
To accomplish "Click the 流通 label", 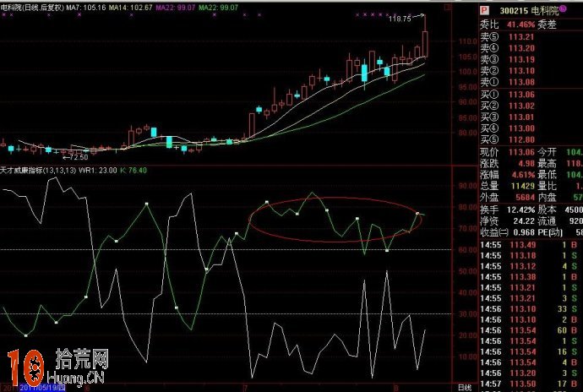I will coord(547,221).
